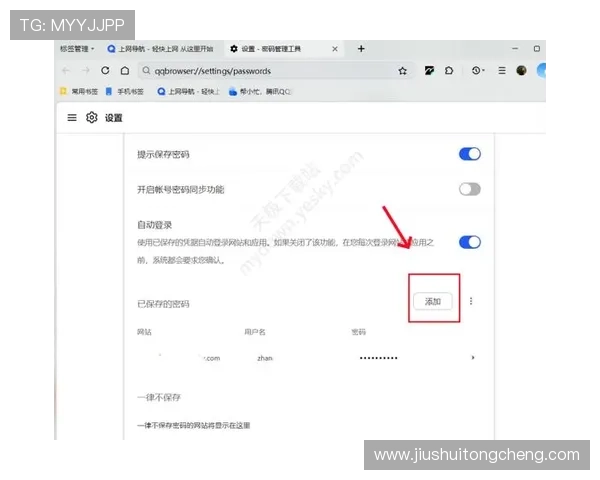Click the address bar showing qqbrowser://settings/passwords
This screenshot has height=480, width=600.
click(260, 71)
